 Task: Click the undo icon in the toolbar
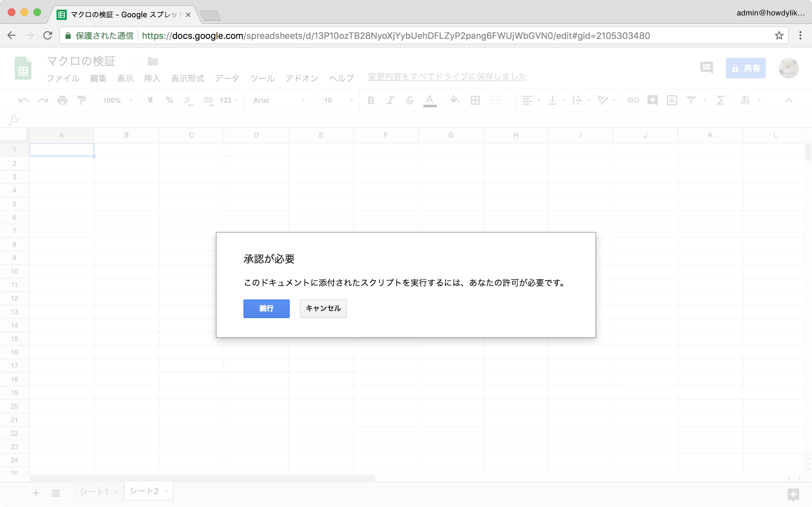pos(23,100)
